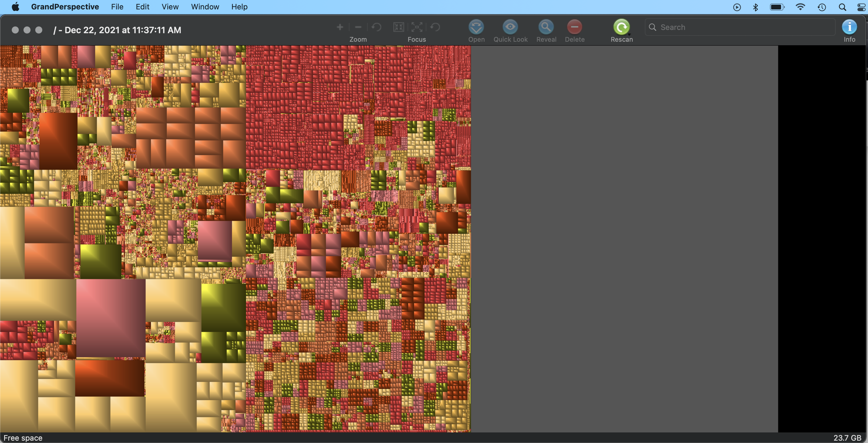Click the zoom in plus icon

click(340, 27)
